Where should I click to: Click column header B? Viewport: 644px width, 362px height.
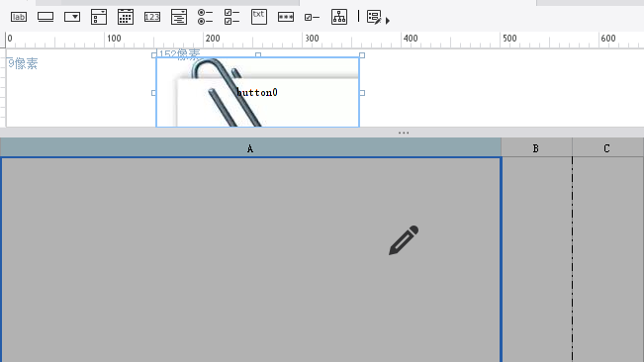[x=536, y=148]
